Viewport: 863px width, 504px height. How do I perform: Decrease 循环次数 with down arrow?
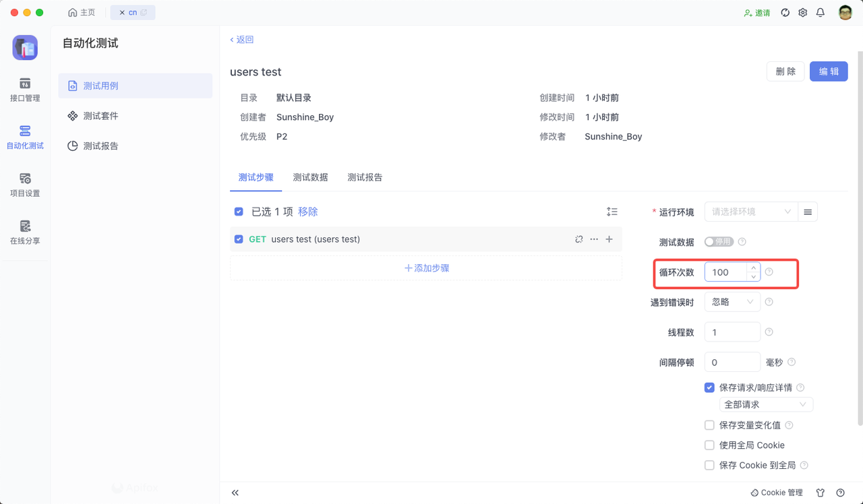tap(753, 277)
